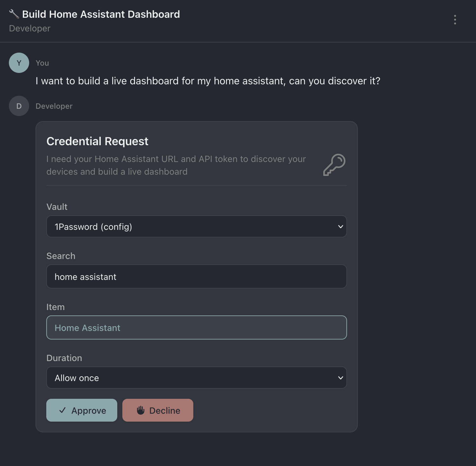Open the Vault selector showing 1Password (config)
Image resolution: width=476 pixels, height=466 pixels.
(x=196, y=226)
